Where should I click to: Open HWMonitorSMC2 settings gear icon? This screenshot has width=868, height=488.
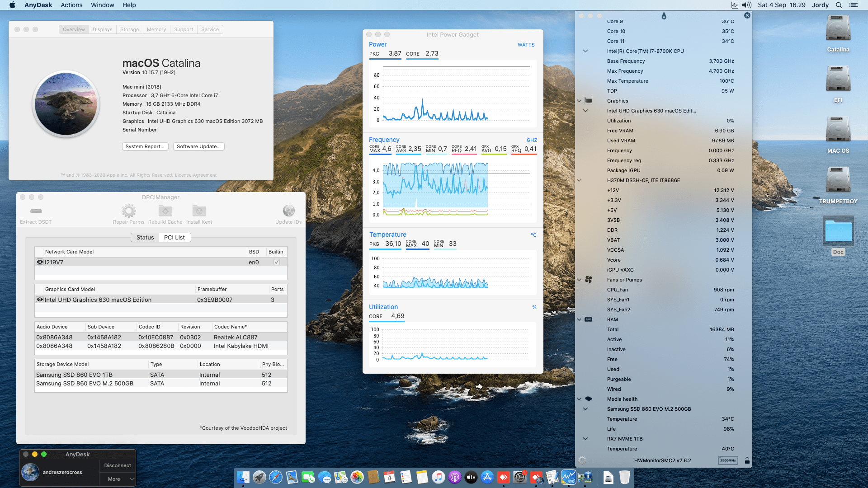click(582, 460)
